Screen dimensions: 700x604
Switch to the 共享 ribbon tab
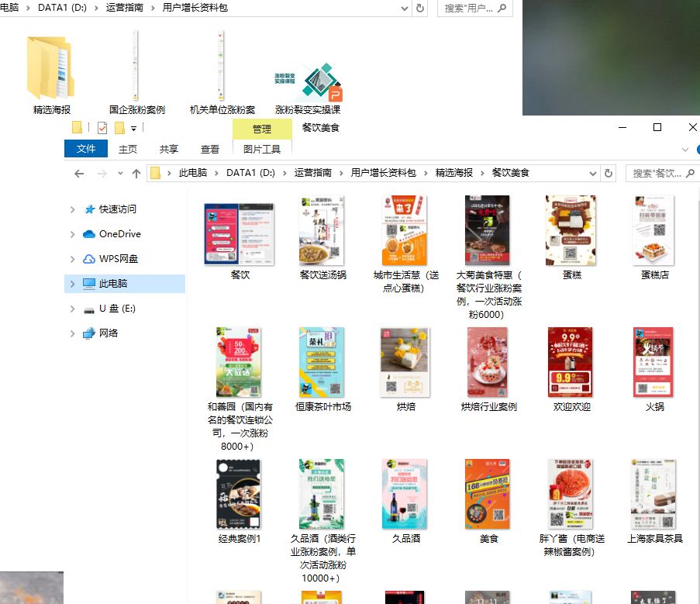[x=169, y=149]
